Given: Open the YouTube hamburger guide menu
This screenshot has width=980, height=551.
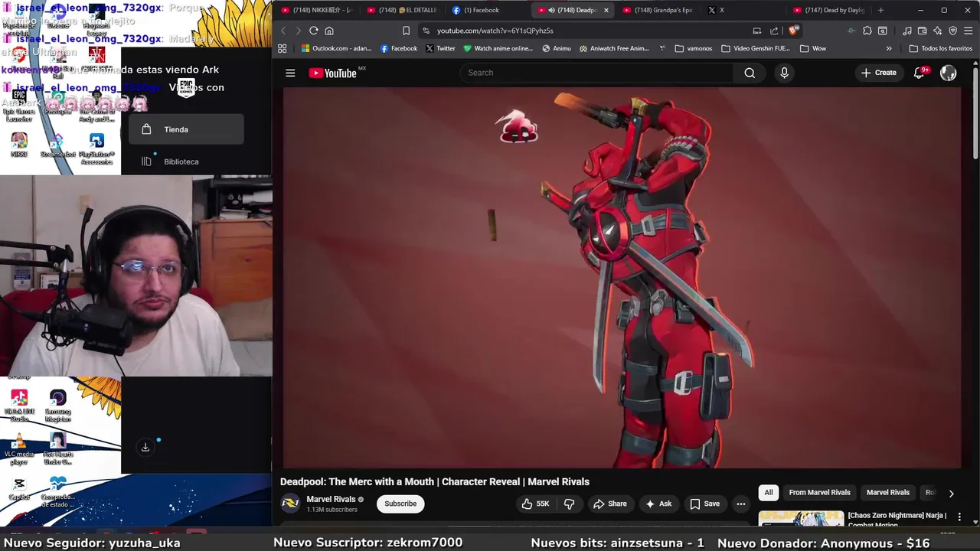Looking at the screenshot, I should pos(290,73).
